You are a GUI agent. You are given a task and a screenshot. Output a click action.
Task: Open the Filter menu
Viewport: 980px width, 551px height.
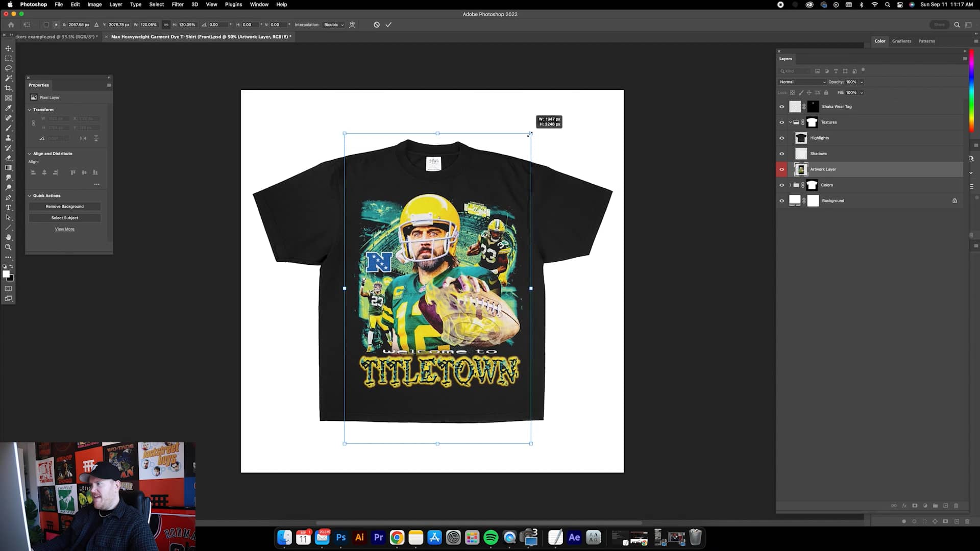177,5
